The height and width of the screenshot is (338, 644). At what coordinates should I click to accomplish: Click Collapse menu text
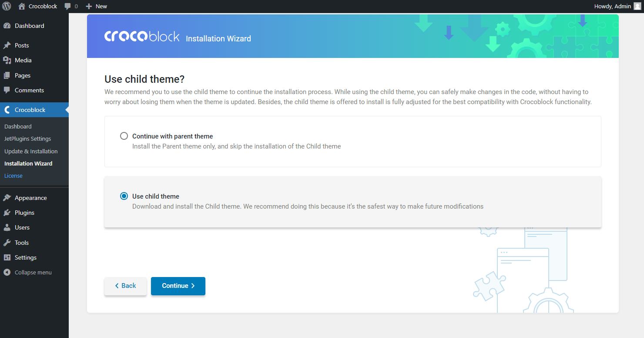pyautogui.click(x=33, y=272)
